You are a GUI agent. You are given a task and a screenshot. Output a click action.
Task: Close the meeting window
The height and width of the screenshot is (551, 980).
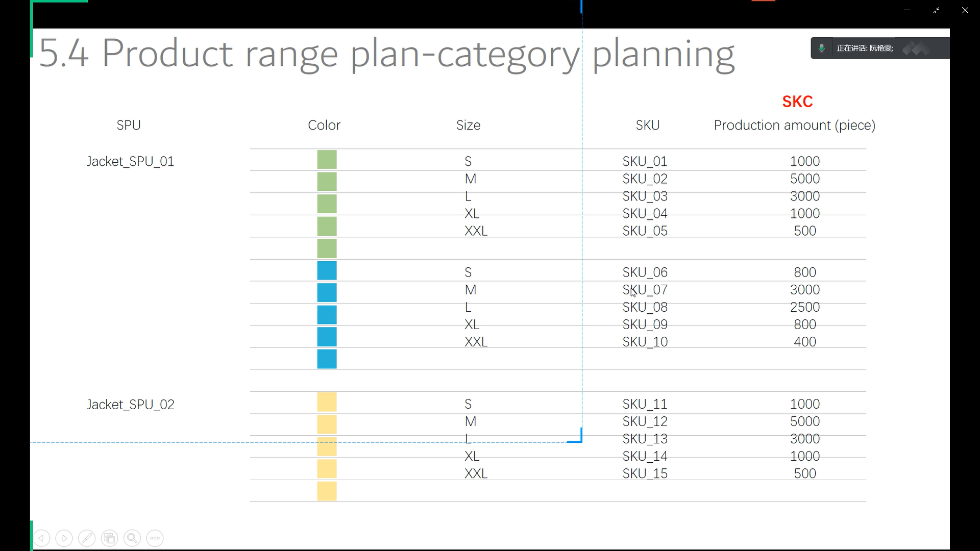coord(965,10)
